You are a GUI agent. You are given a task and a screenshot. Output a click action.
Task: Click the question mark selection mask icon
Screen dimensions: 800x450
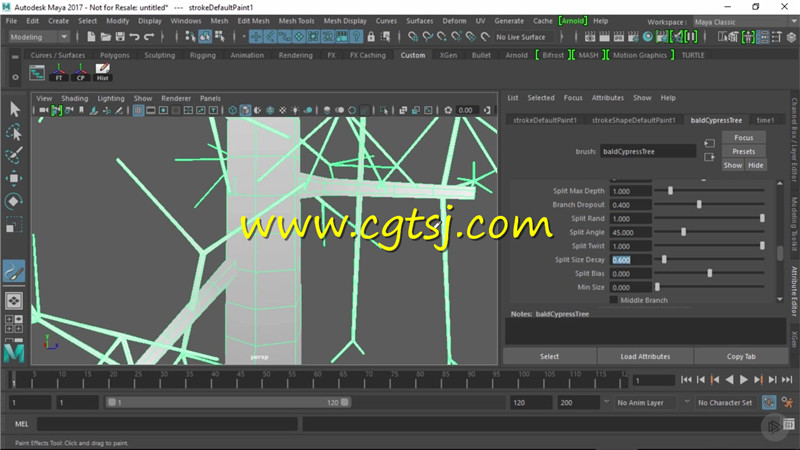click(x=356, y=37)
